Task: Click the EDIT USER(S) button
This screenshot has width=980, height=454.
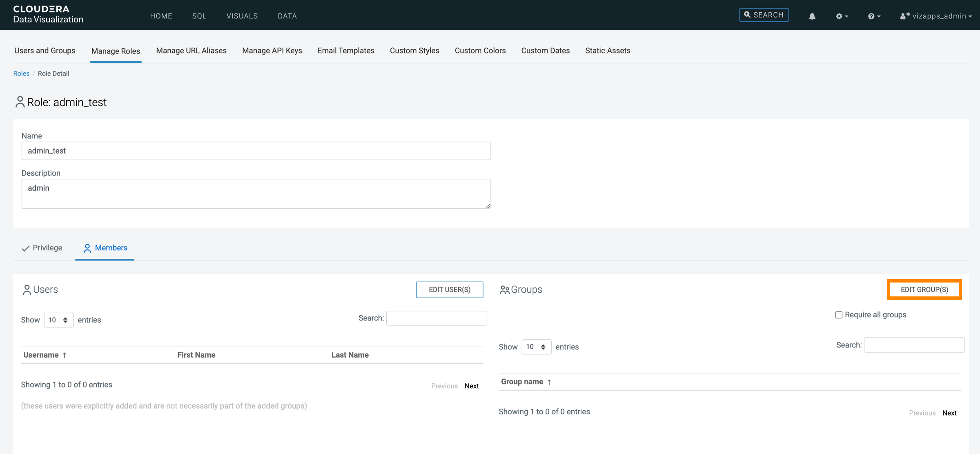Action: (449, 289)
